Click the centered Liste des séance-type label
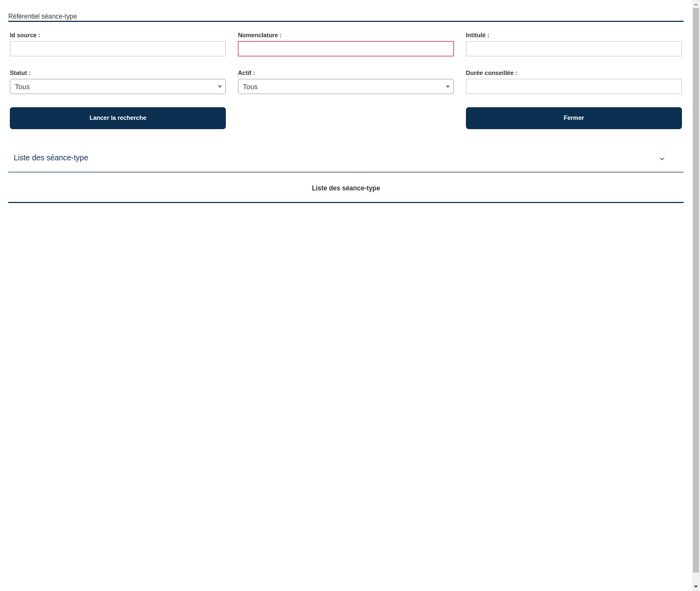This screenshot has width=700, height=591. (346, 188)
